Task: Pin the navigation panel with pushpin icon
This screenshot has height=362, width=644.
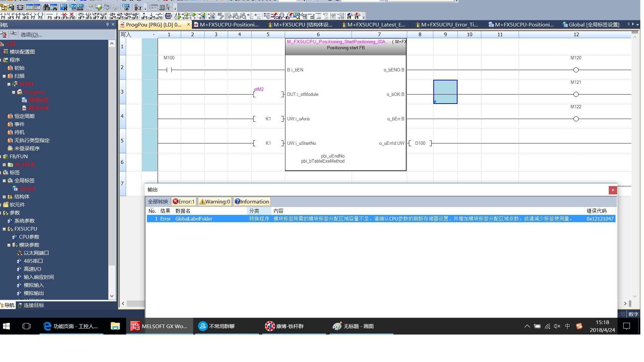Action: coord(107,24)
